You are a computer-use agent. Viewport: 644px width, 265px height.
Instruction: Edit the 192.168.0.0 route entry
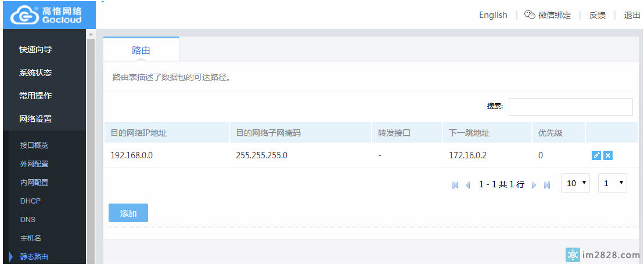tap(596, 155)
